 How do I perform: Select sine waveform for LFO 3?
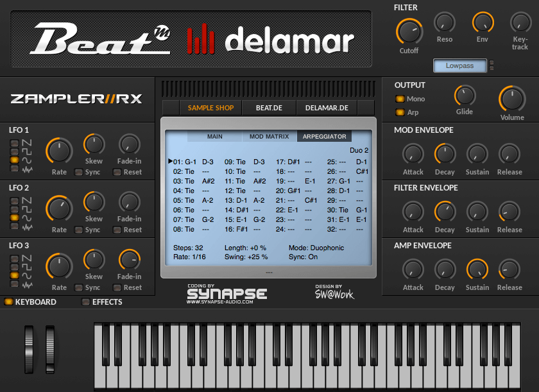tap(14, 275)
